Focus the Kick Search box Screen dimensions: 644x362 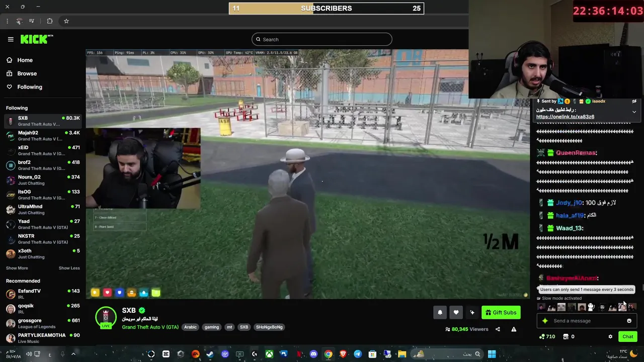click(x=322, y=39)
